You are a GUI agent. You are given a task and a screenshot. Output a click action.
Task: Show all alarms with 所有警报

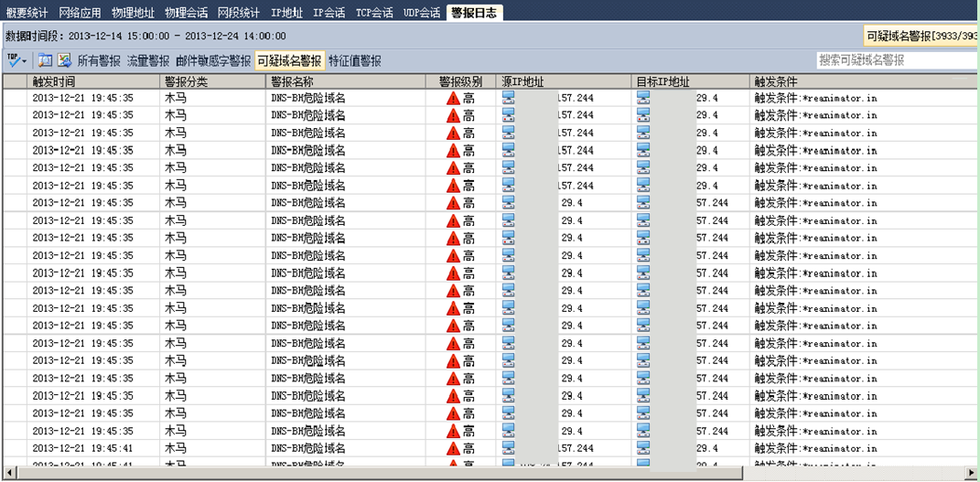point(99,61)
